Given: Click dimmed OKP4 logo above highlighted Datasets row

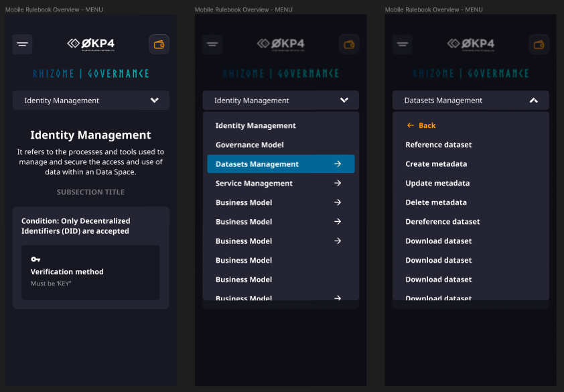Looking at the screenshot, I should tap(281, 44).
